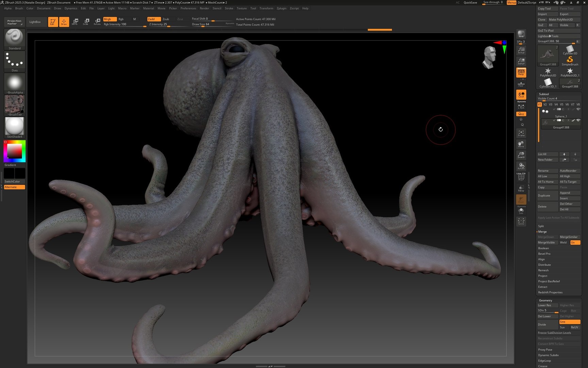
Task: Toggle Local symmetry mode
Action: click(x=521, y=94)
